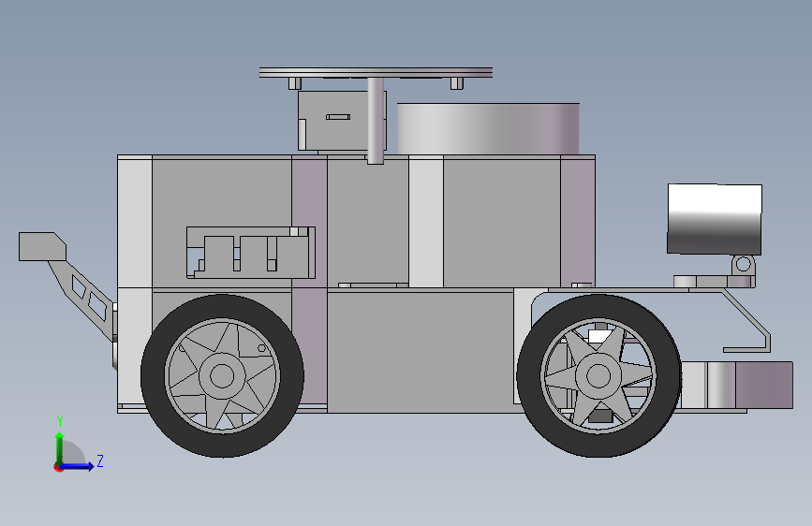Click the red origin dot of the coordinate triad
This screenshot has height=526, width=812.
coord(58,467)
